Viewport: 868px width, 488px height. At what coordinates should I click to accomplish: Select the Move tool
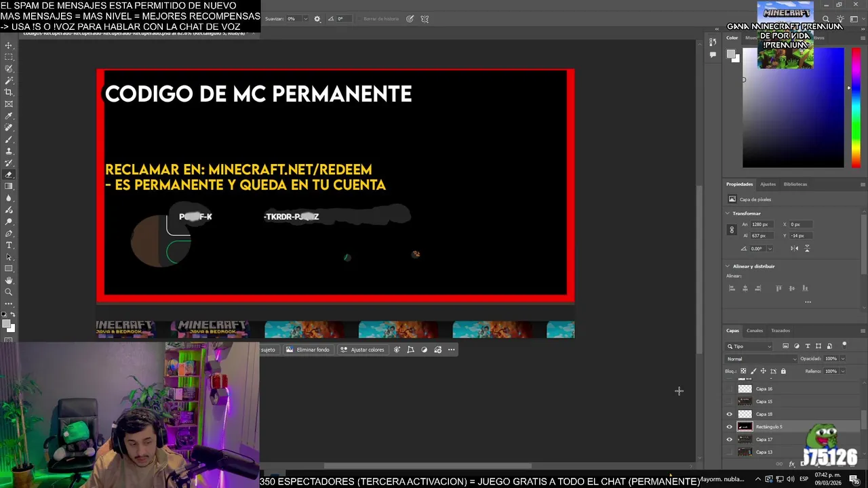click(x=9, y=45)
